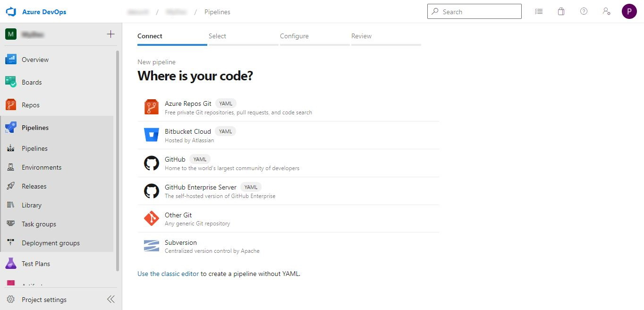The image size is (644, 310).
Task: Click the Subversion logo icon
Action: click(152, 246)
